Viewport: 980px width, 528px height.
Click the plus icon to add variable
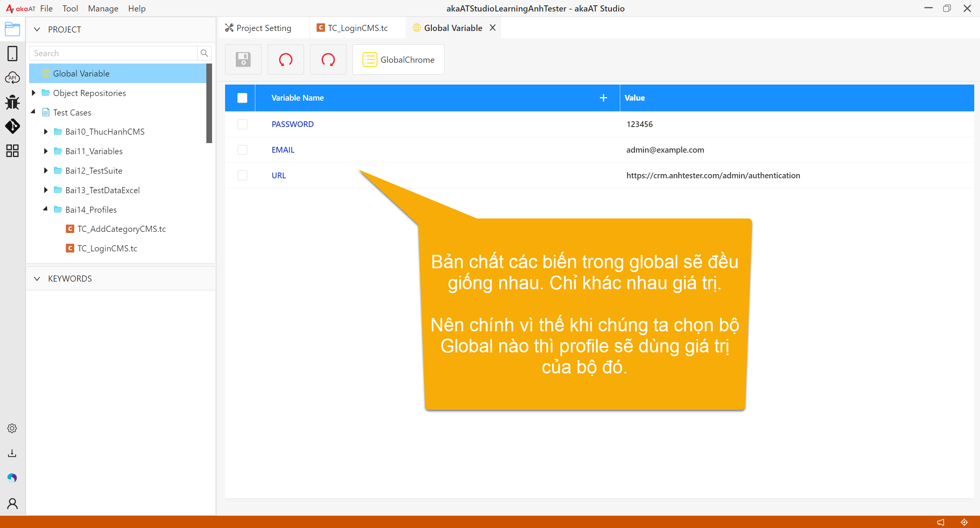coord(603,98)
